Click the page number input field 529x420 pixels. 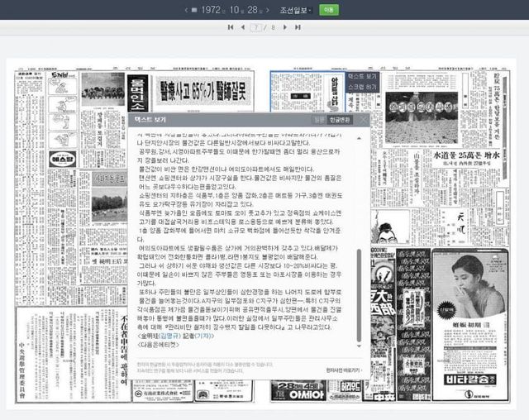pos(257,27)
